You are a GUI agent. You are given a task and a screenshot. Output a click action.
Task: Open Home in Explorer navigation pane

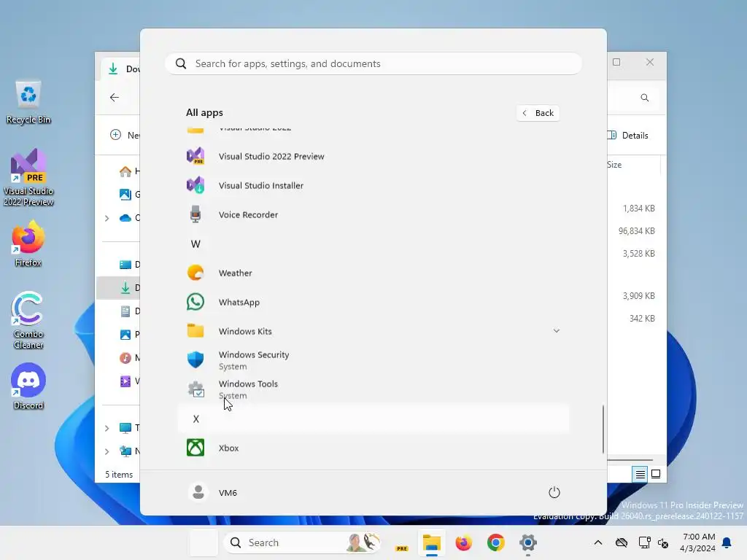pyautogui.click(x=128, y=171)
